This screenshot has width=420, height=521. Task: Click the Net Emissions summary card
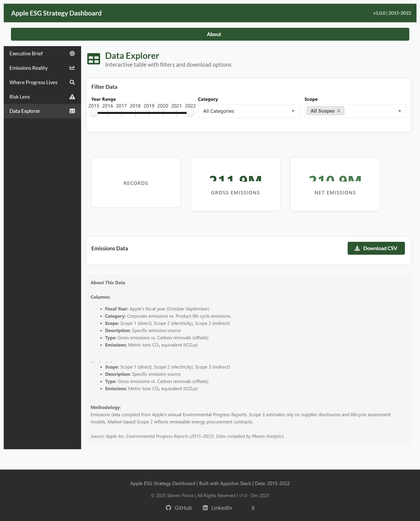pyautogui.click(x=335, y=184)
